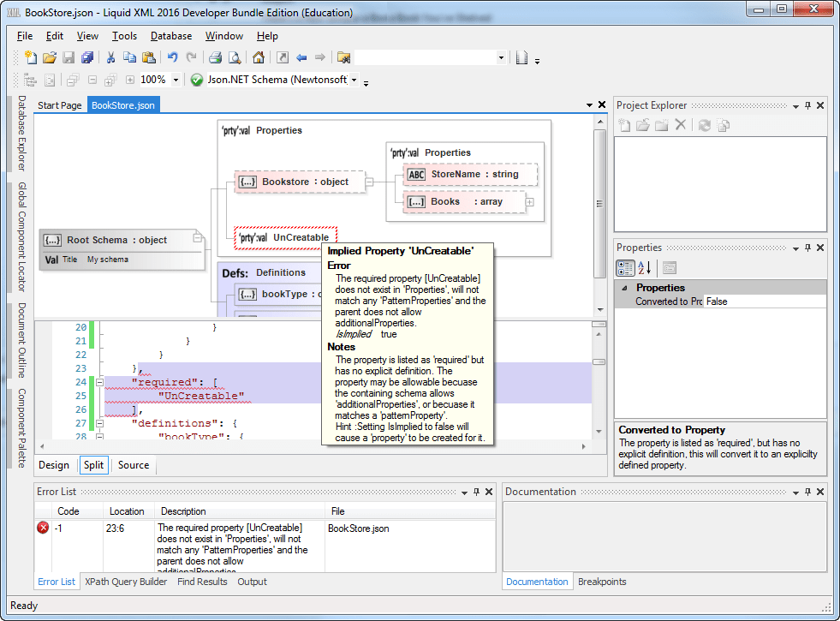Viewport: 840px width, 621px height.
Task: Switch Properties to categorized view toggle
Action: tap(624, 267)
